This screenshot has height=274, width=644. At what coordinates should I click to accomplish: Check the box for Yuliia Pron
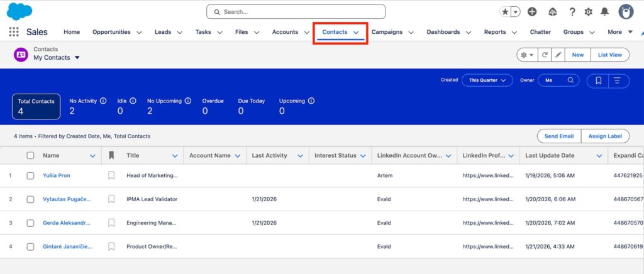pos(30,175)
